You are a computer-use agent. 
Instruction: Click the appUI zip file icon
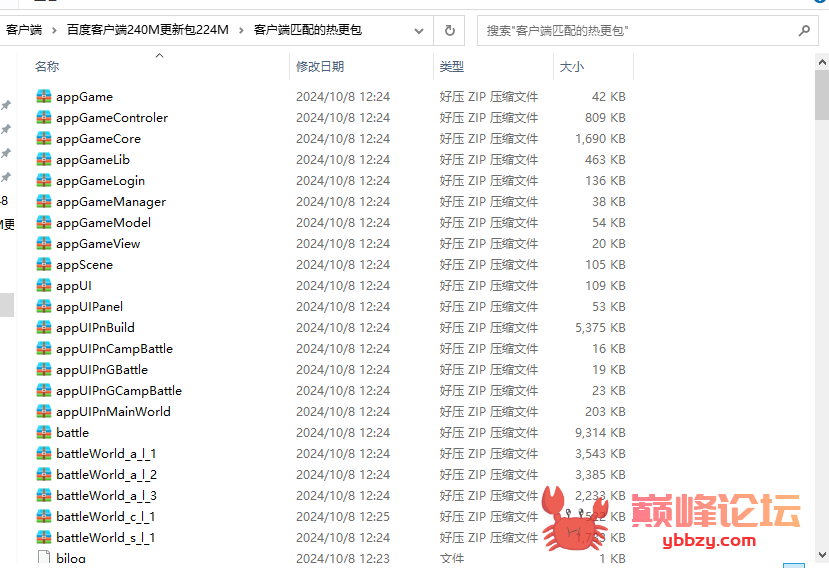pyautogui.click(x=44, y=286)
